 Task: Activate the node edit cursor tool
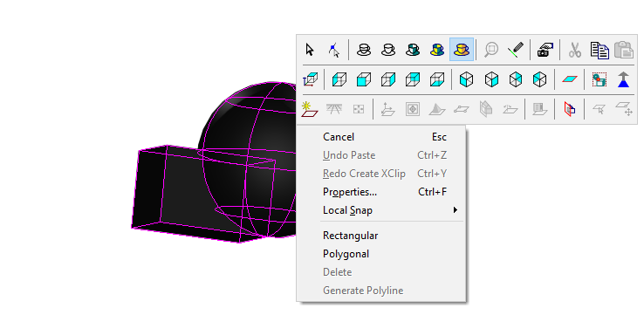pos(334,50)
